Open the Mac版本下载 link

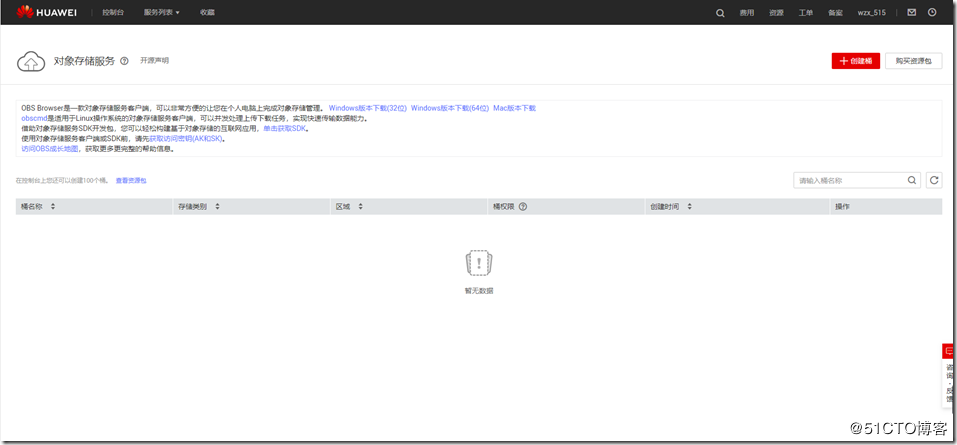click(x=515, y=108)
